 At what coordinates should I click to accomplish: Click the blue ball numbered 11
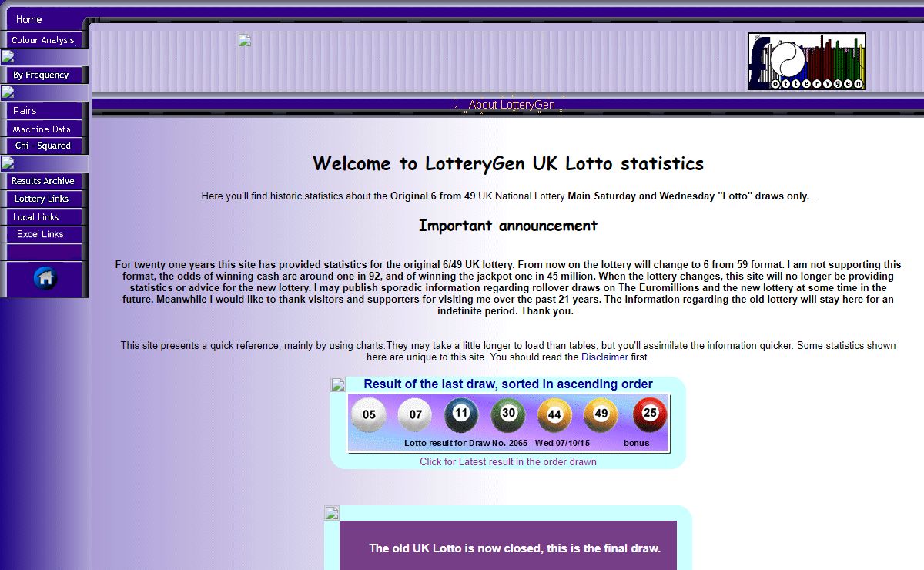(461, 415)
